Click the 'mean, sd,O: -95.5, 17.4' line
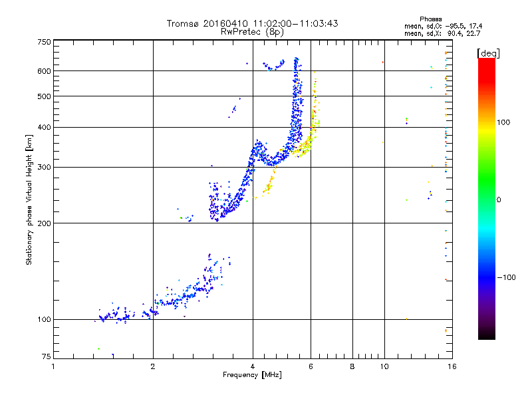Viewport: 532px width, 399px height. point(443,27)
